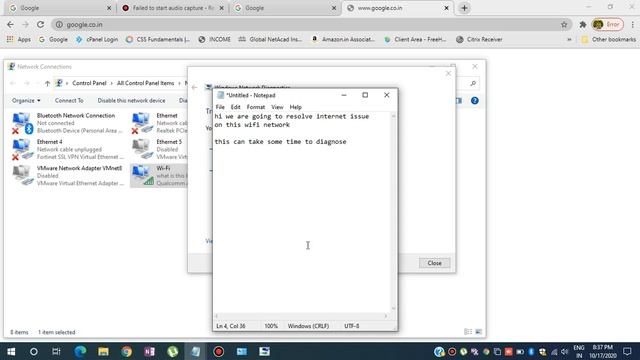Open the Apps bookmark shortcut
This screenshot has height=360, width=640.
point(19,39)
